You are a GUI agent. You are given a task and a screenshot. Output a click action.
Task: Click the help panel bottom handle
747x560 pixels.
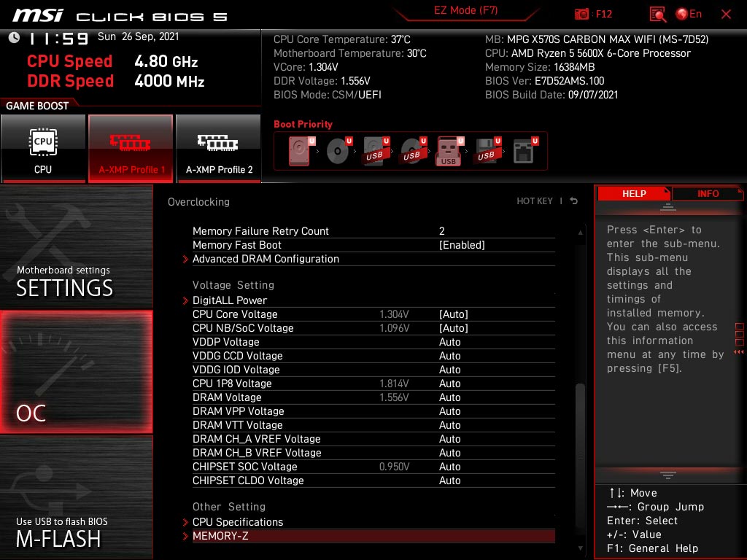668,475
